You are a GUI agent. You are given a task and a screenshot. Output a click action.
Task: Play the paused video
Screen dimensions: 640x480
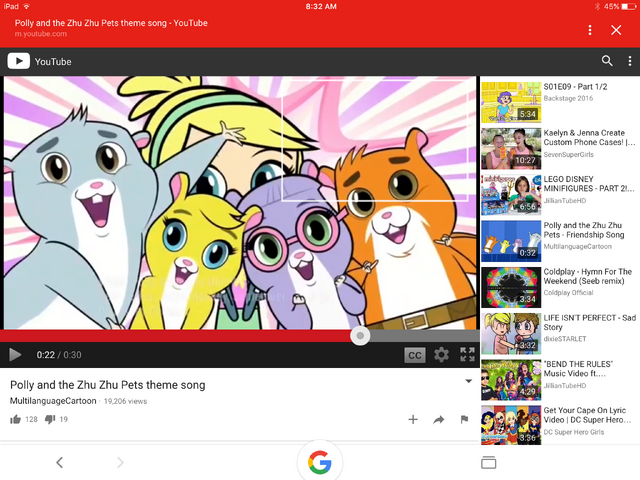tap(15, 355)
